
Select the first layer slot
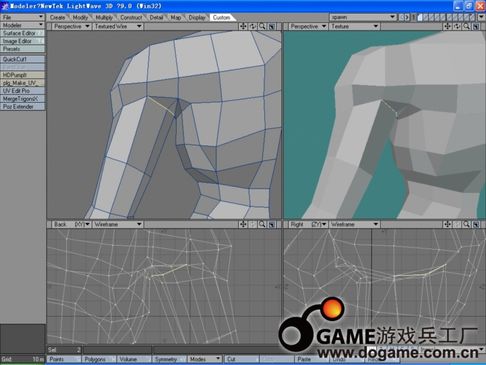[x=420, y=17]
